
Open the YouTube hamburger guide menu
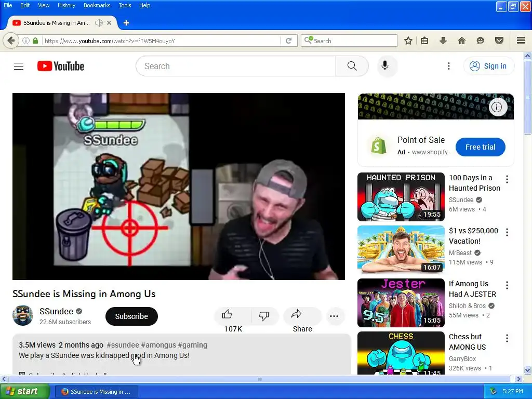pos(19,66)
